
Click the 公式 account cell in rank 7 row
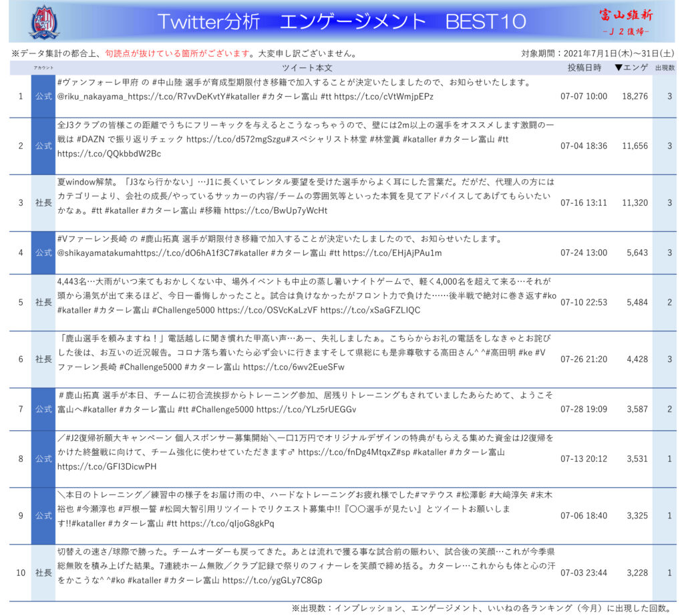pos(43,409)
